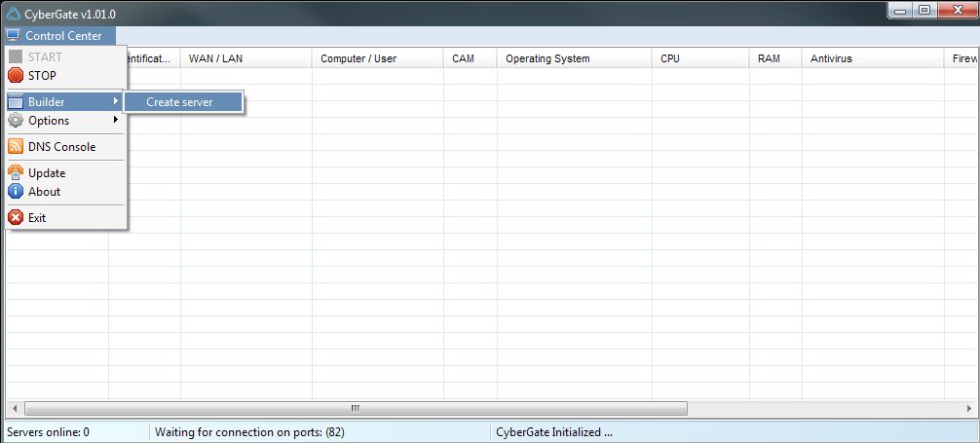This screenshot has height=443, width=980.
Task: Click the horizontal scrollbar thumb
Action: (x=356, y=409)
